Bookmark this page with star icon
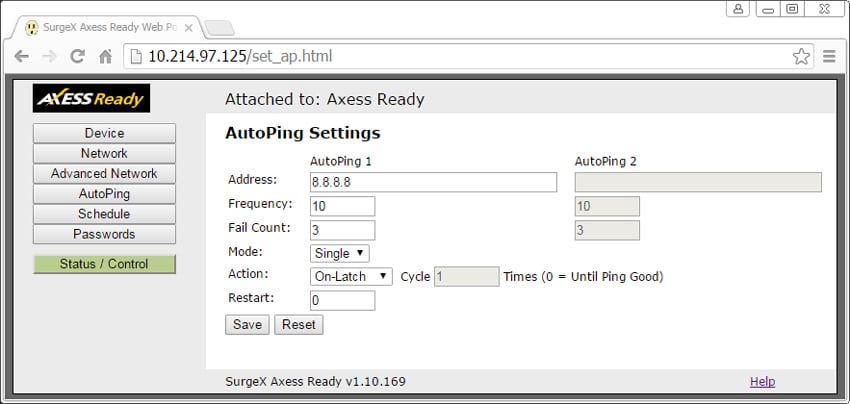The width and height of the screenshot is (850, 404). coord(801,56)
